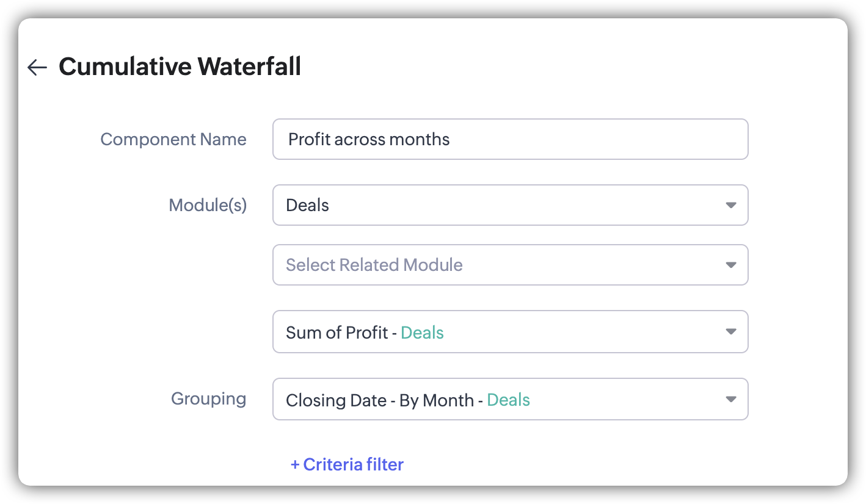Click the back arrow beside Cumulative Waterfall
Image resolution: width=866 pixels, height=504 pixels.
(x=37, y=67)
